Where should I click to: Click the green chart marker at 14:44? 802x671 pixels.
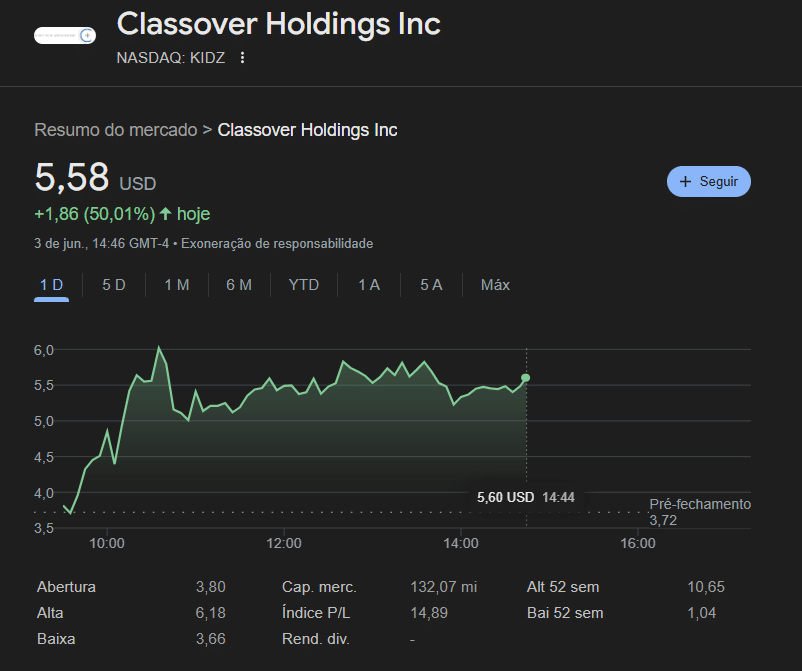pos(525,378)
